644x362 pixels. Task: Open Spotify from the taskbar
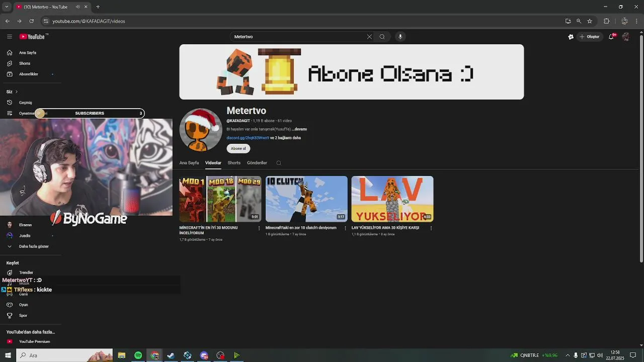138,355
